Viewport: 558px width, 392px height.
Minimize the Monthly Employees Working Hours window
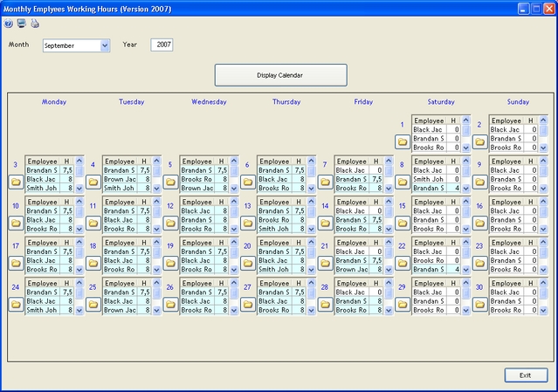click(523, 9)
